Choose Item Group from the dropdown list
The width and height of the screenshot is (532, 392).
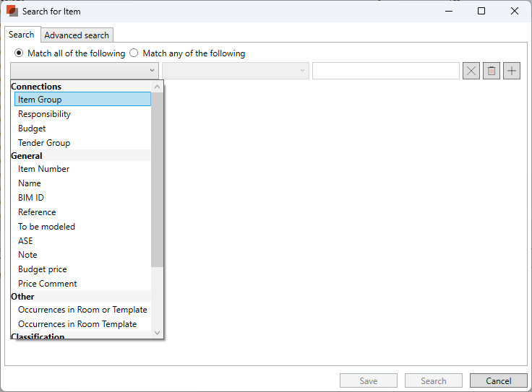point(40,100)
